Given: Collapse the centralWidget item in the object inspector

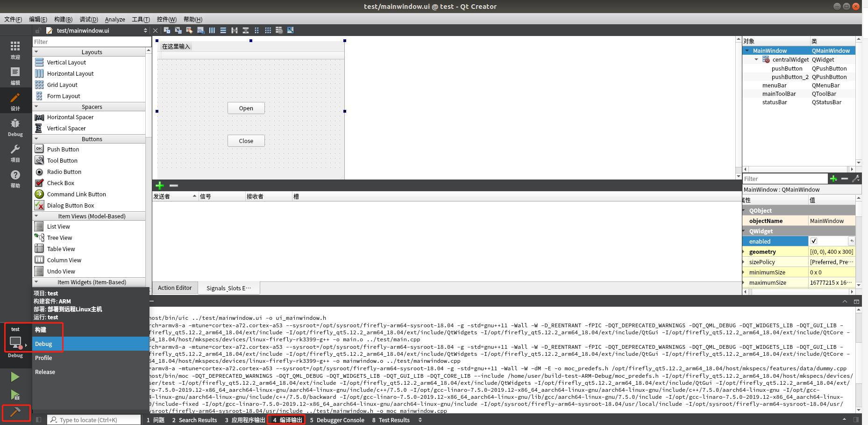Looking at the screenshot, I should coord(757,59).
